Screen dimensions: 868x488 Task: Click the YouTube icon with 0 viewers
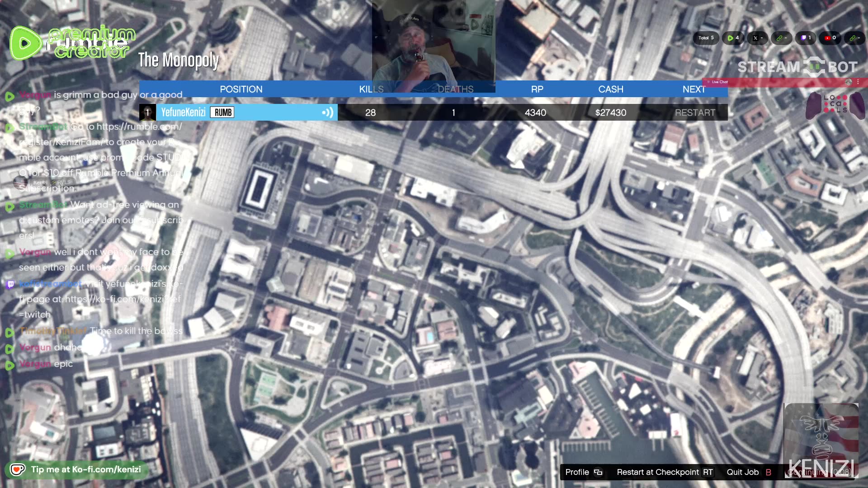coord(828,38)
